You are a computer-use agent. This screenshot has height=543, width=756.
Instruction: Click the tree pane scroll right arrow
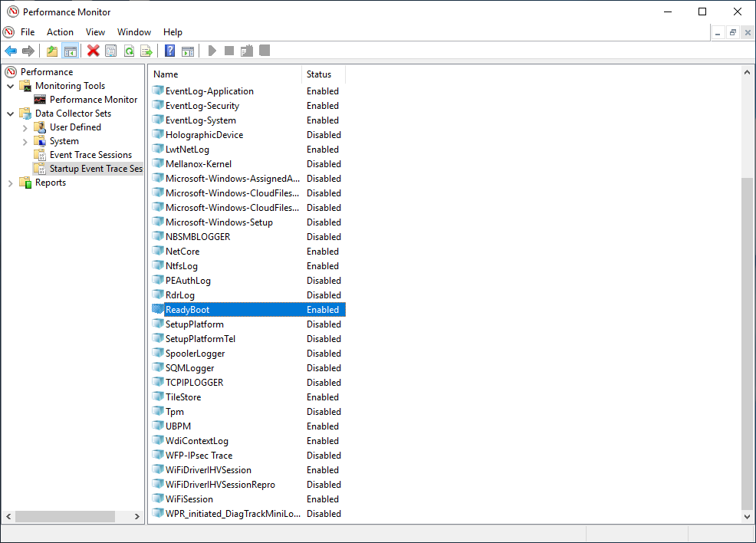137,516
